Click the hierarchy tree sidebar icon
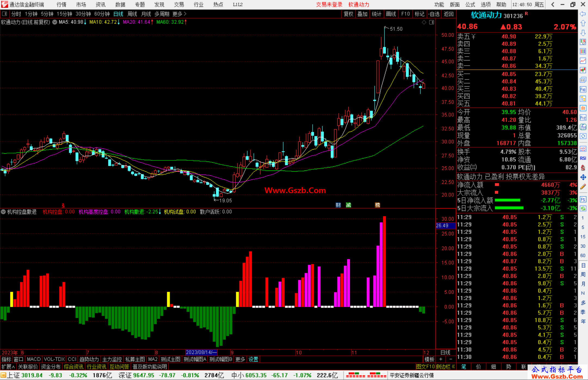 pyautogui.click(x=583, y=99)
